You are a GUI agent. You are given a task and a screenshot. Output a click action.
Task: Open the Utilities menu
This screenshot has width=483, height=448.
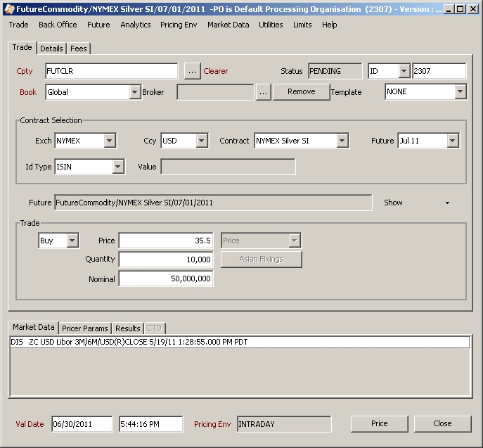pos(271,25)
